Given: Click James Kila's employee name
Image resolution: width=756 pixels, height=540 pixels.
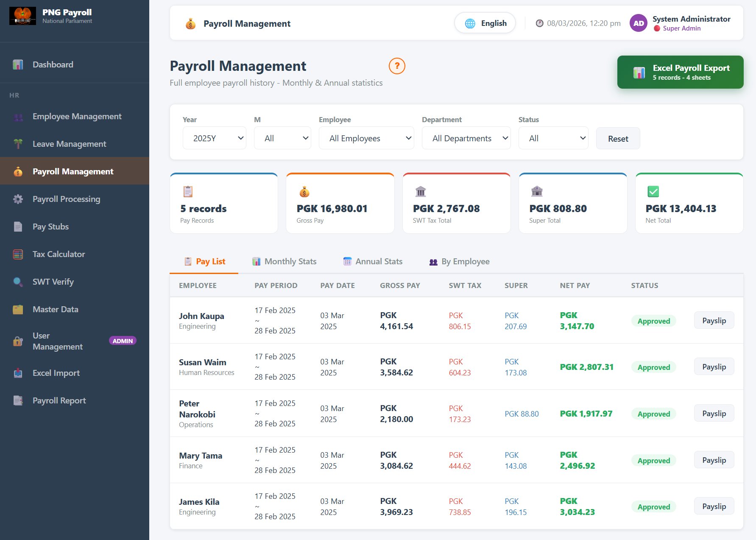Looking at the screenshot, I should (199, 502).
